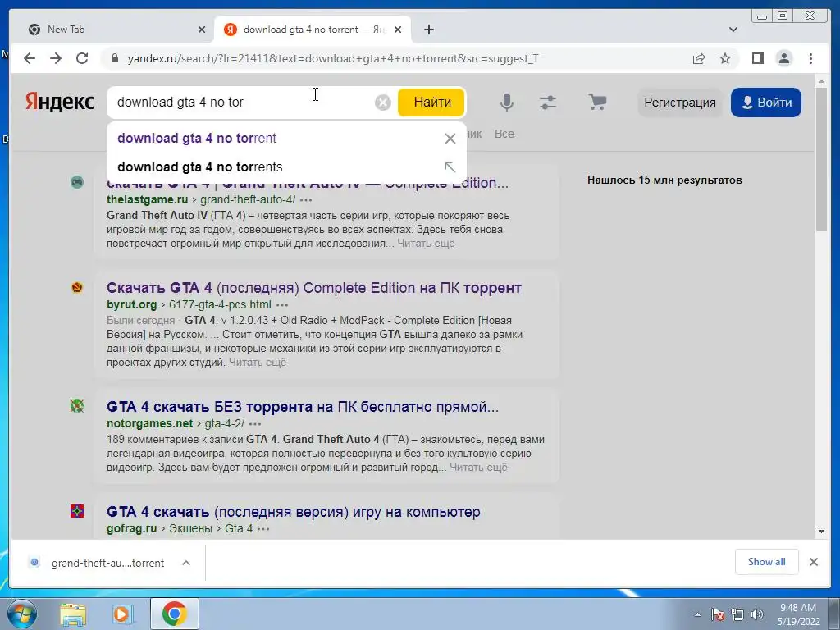Click the Экшены breadcrumb on gofrag.ru result
Image resolution: width=840 pixels, height=630 pixels.
point(190,529)
